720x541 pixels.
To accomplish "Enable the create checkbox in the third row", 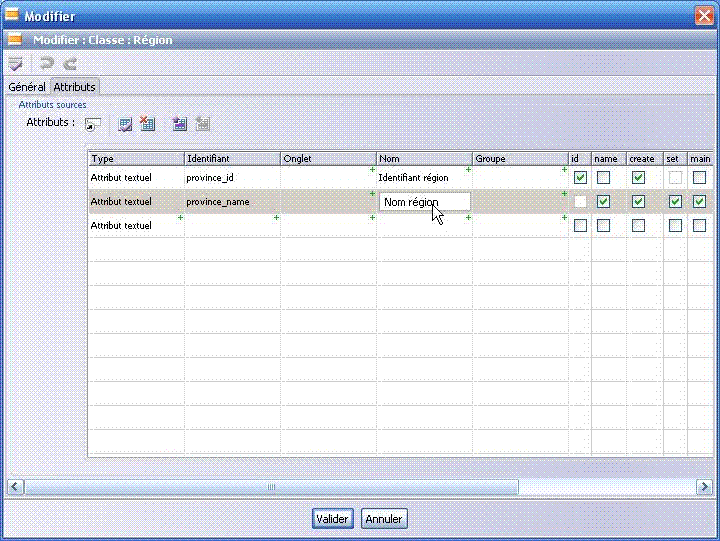I will tap(639, 226).
